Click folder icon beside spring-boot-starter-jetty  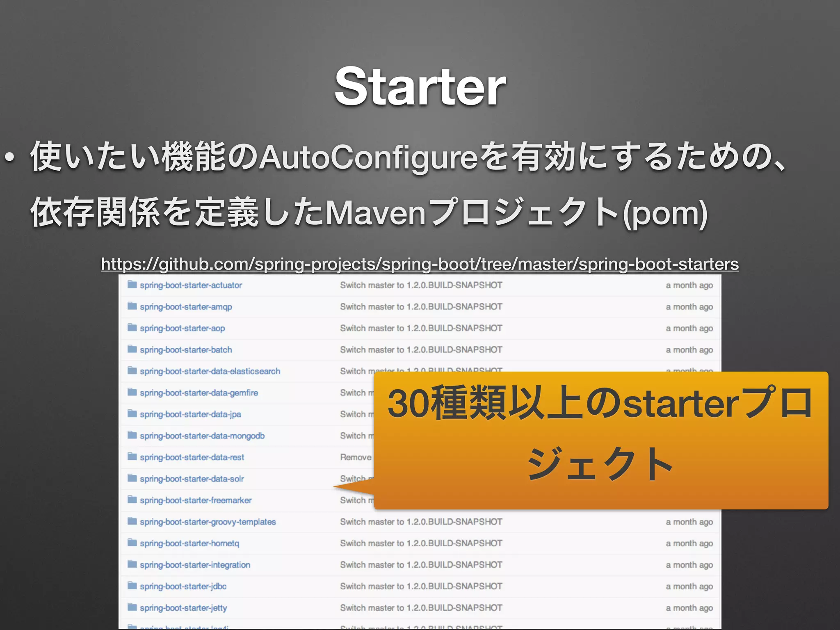pyautogui.click(x=132, y=607)
